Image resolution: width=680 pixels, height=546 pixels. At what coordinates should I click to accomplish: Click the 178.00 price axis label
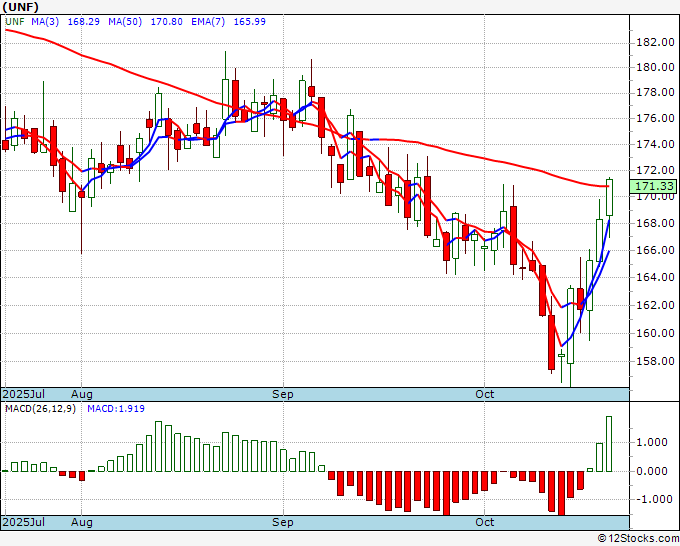[x=655, y=92]
